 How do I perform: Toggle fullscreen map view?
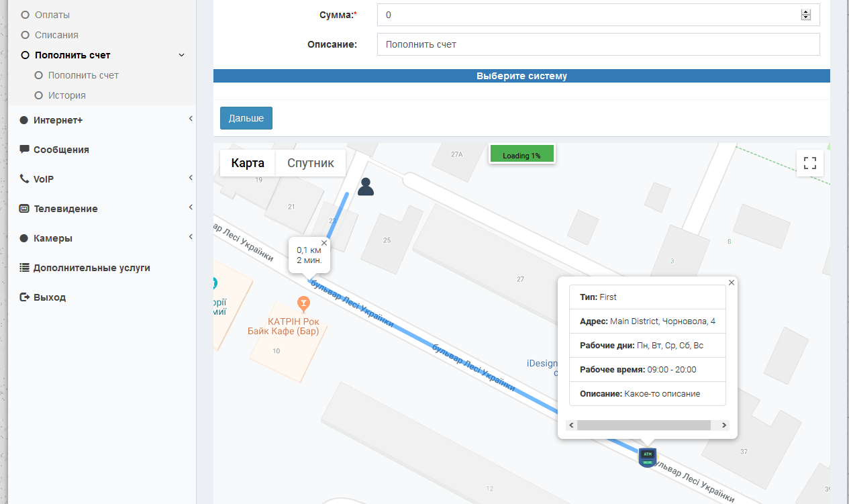(x=809, y=162)
